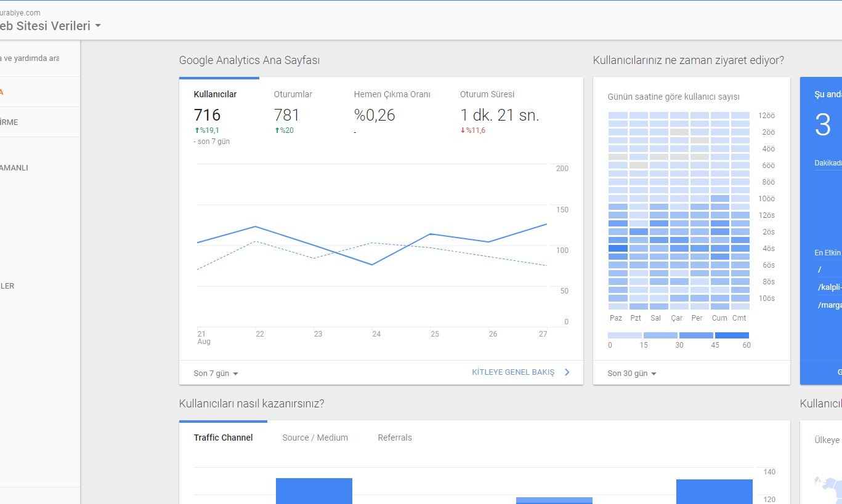Open the Referrals tab
This screenshot has width=842, height=504.
coord(395,438)
